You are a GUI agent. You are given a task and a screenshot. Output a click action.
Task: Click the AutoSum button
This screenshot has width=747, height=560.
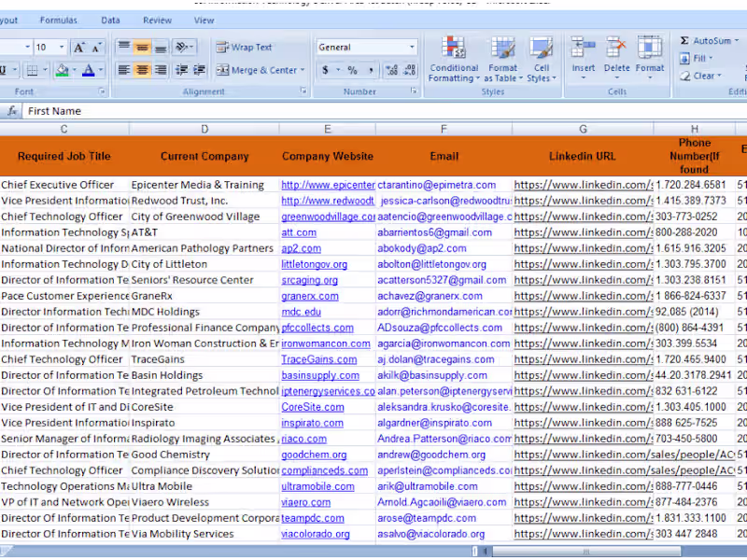pos(705,41)
